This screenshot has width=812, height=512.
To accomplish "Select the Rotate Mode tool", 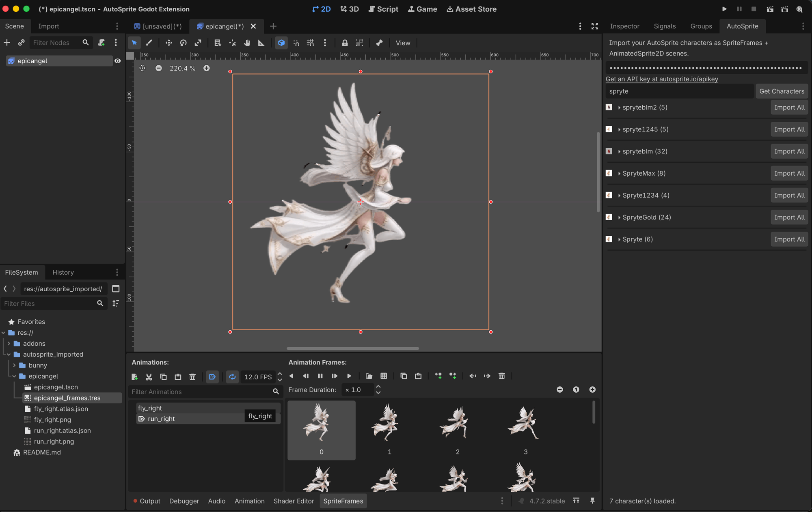I will (x=183, y=43).
